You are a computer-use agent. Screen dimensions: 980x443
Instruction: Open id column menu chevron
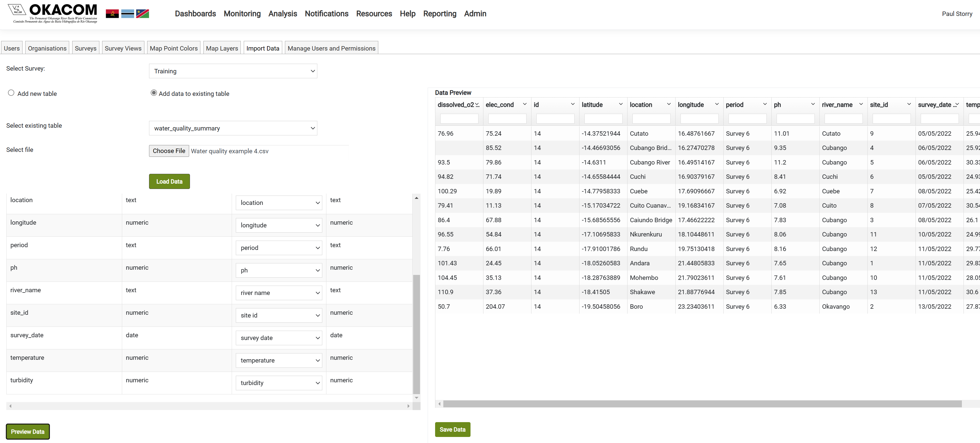click(x=573, y=104)
